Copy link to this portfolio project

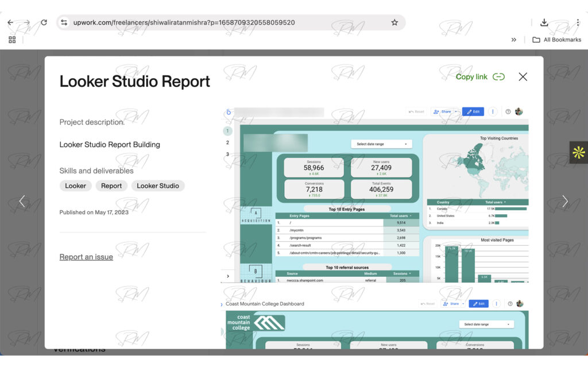coord(480,77)
